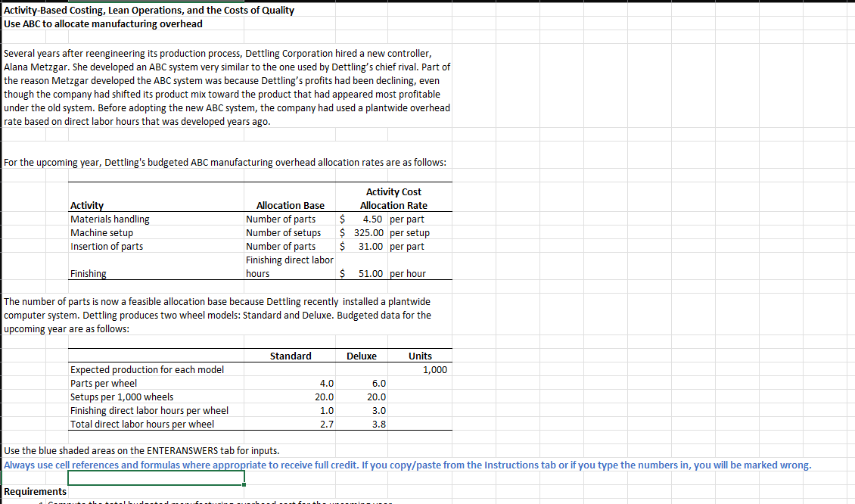Select the 'Allocation Rate' header cell
This screenshot has width=855, height=504.
(x=393, y=206)
